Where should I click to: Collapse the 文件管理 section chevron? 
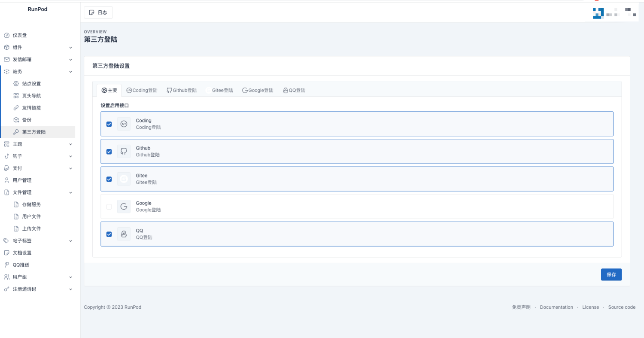point(71,192)
